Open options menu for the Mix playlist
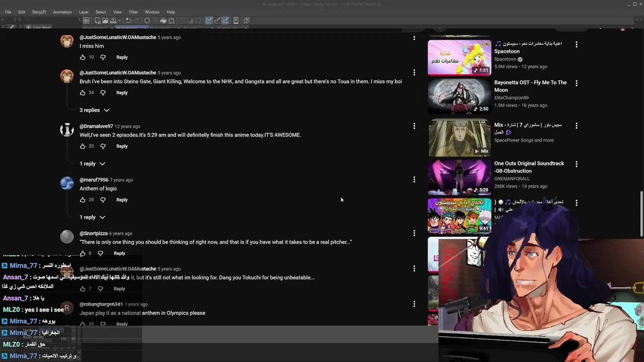This screenshot has width=644, height=362. (x=577, y=126)
